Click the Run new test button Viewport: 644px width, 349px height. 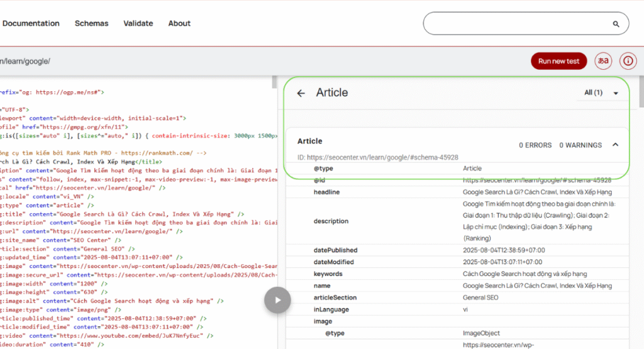click(x=559, y=61)
